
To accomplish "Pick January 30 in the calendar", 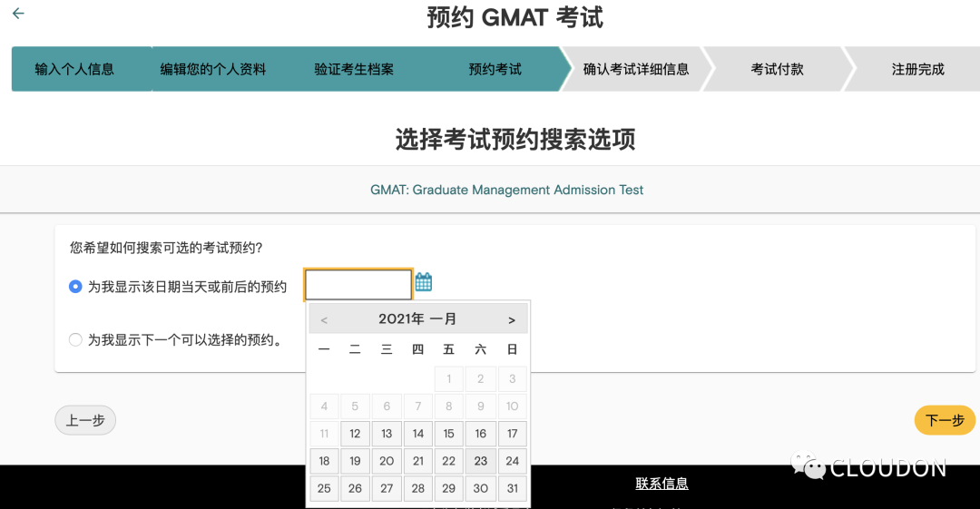I will tap(481, 488).
